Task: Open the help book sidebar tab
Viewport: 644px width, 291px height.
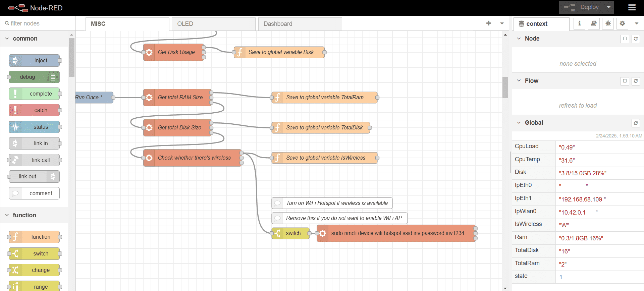Action: tap(594, 23)
